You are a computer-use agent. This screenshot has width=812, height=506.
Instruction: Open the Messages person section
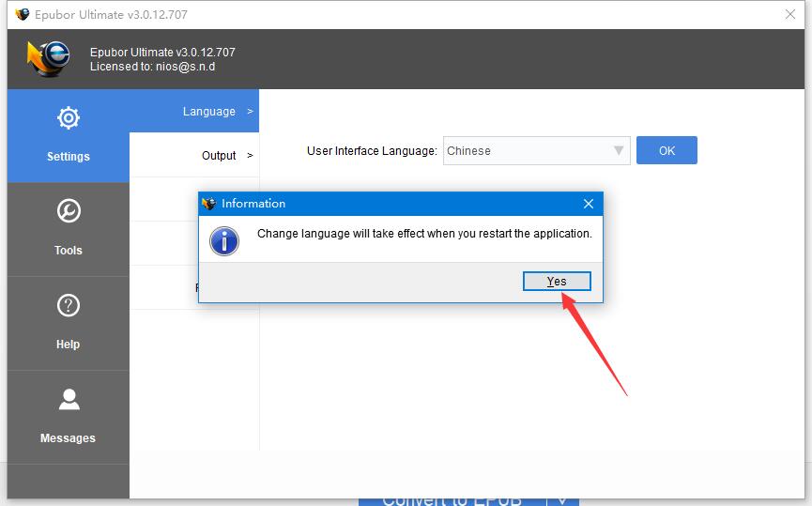click(68, 417)
